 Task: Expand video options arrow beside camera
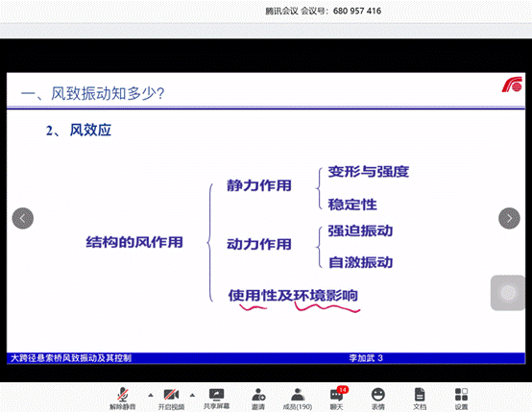[192, 395]
